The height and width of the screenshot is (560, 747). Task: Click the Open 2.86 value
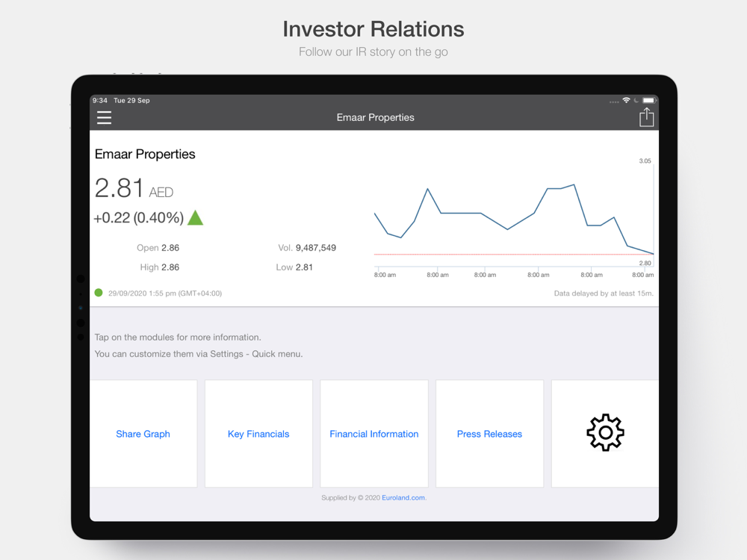pos(158,248)
